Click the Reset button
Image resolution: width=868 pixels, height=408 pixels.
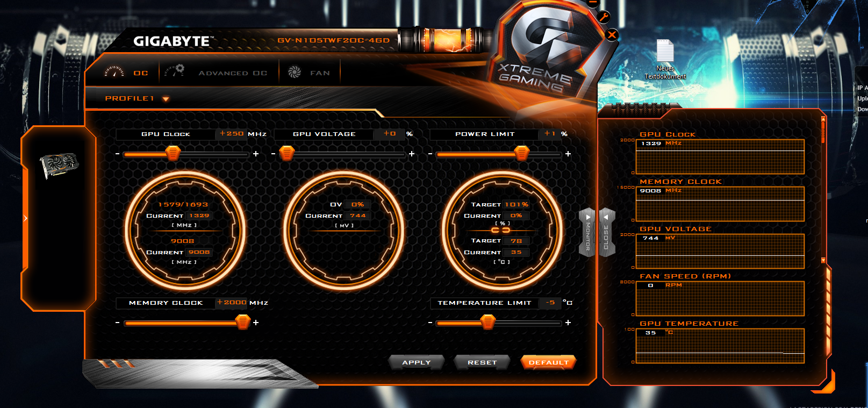(482, 362)
